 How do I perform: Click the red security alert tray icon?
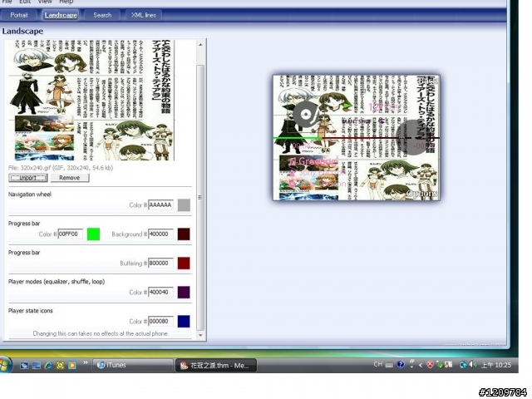click(x=430, y=365)
